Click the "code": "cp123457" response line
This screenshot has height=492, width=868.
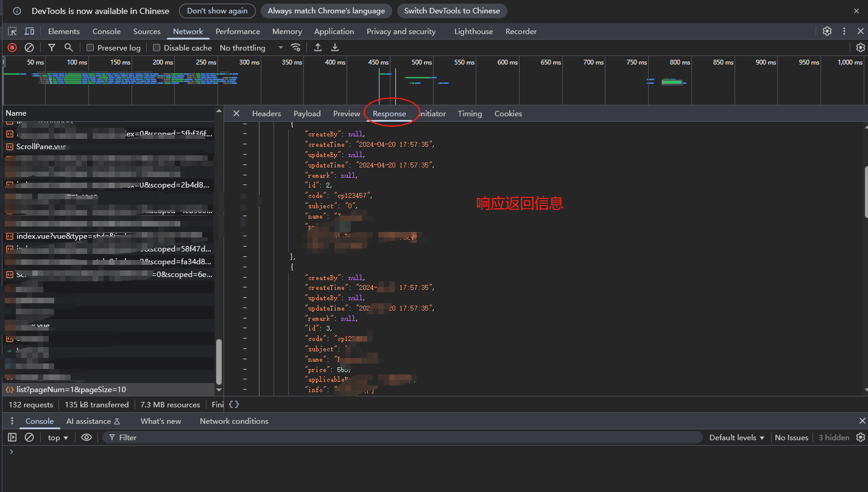(338, 195)
